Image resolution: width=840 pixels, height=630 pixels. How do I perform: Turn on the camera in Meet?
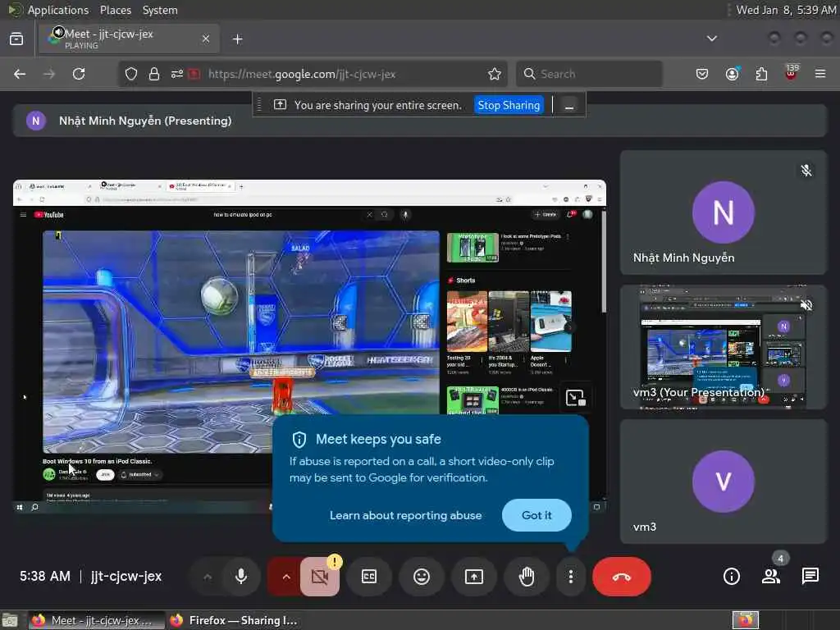320,577
